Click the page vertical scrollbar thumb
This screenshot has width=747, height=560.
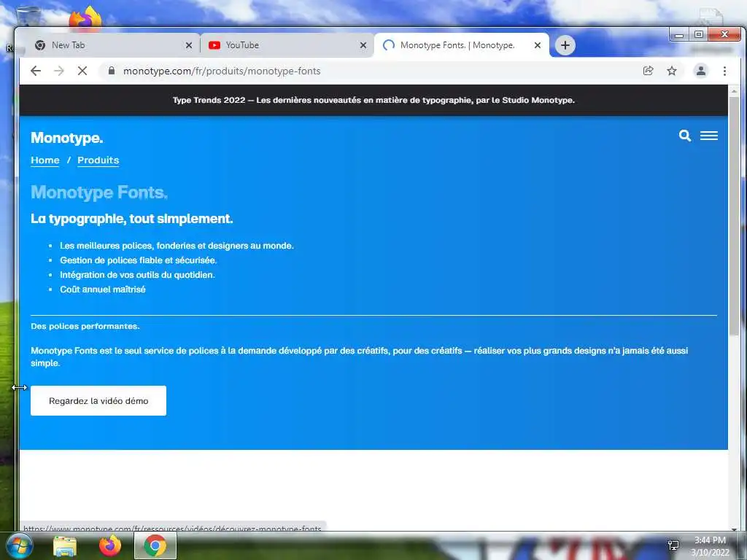734,214
